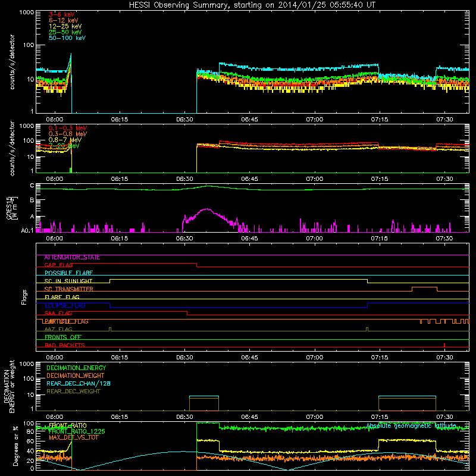Image resolution: width=476 pixels, height=476 pixels.
Task: Select the 3-6 keV legend label
Action: point(62,14)
